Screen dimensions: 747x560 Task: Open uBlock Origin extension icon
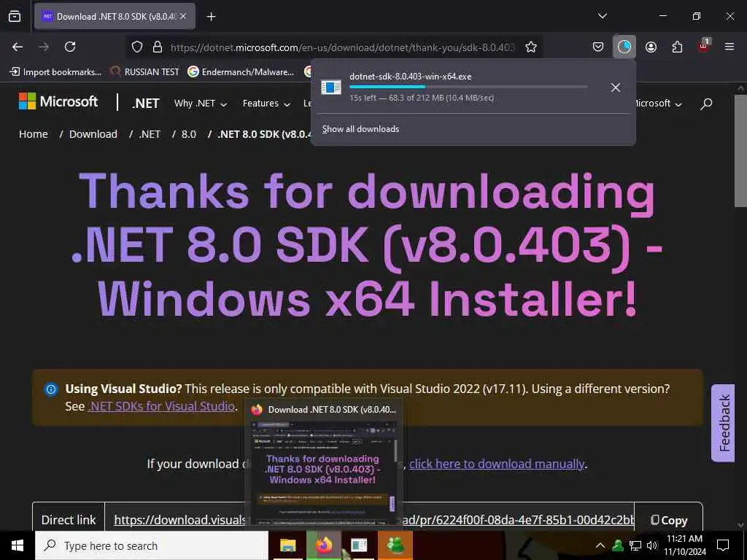pos(704,46)
